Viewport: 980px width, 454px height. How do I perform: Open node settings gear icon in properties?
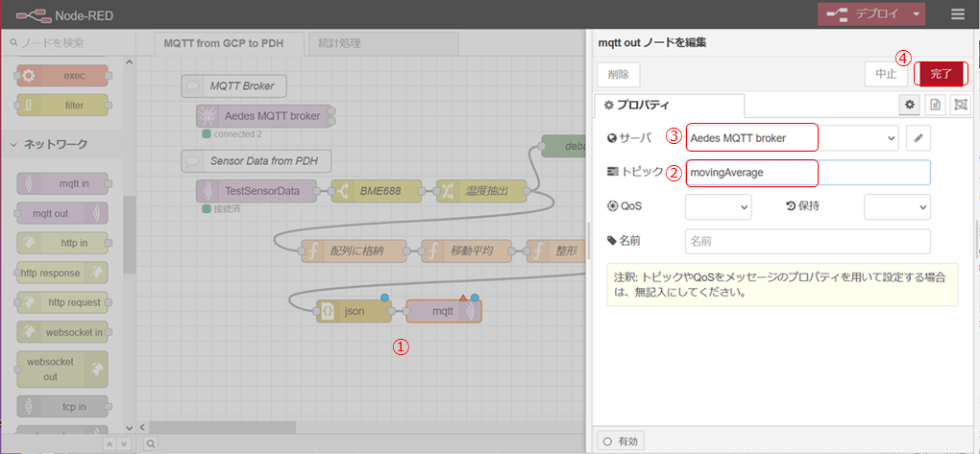pos(910,105)
